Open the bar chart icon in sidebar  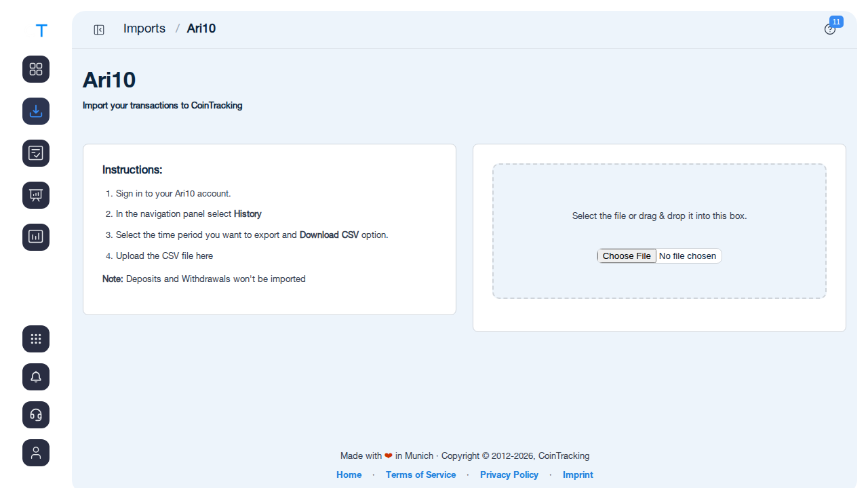[x=36, y=237]
